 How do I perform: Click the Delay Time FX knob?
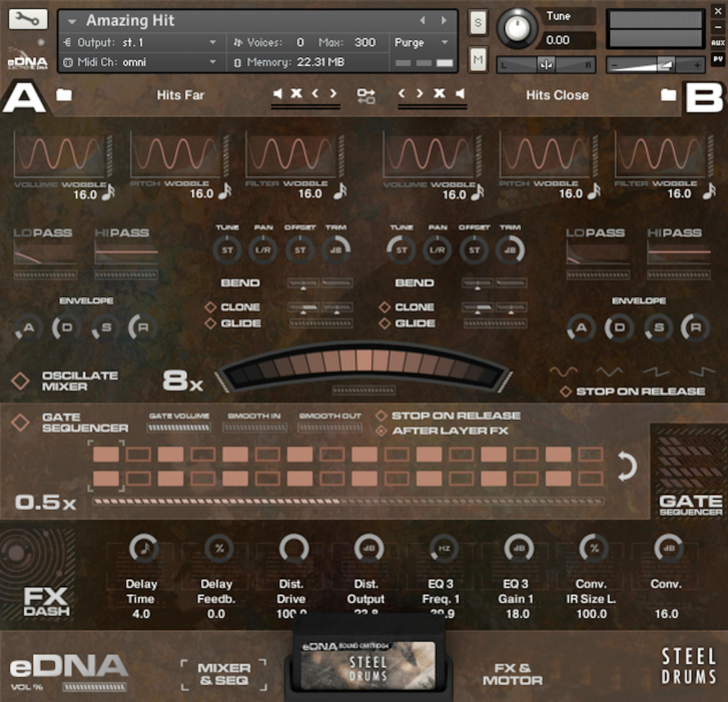(x=144, y=548)
